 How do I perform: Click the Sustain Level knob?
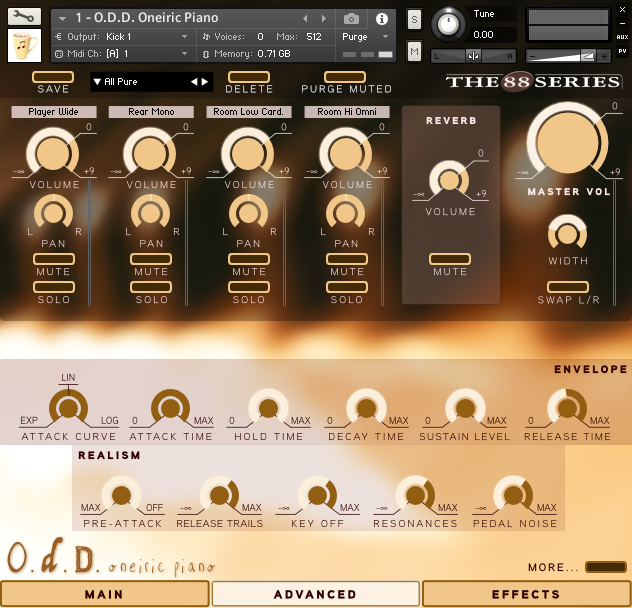pos(465,408)
